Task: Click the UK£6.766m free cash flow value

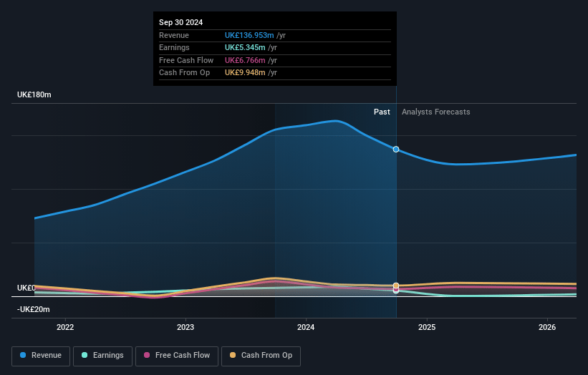Action: coord(245,60)
